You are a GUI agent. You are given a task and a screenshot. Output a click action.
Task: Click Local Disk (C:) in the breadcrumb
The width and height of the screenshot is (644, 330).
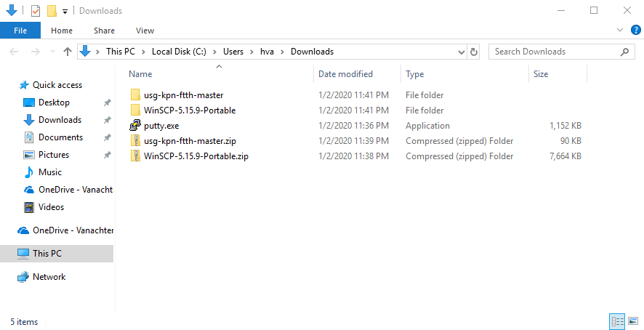pyautogui.click(x=179, y=52)
